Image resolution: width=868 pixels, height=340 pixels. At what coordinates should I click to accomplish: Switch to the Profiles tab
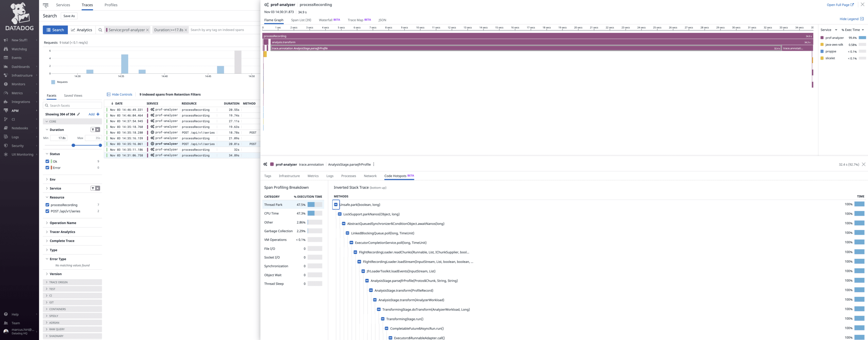111,5
